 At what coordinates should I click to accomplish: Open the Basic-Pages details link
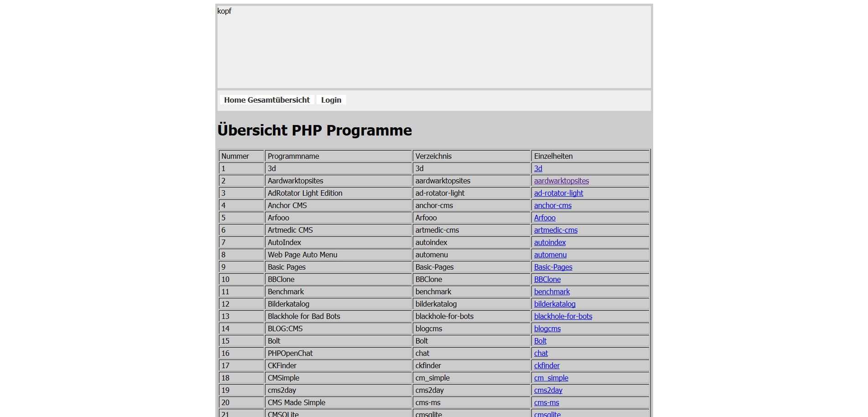(553, 267)
